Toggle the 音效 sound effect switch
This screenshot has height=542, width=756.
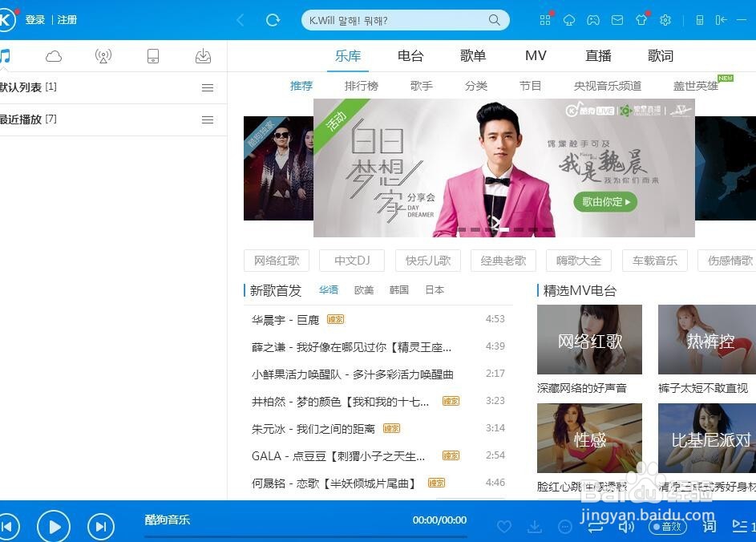[668, 527]
